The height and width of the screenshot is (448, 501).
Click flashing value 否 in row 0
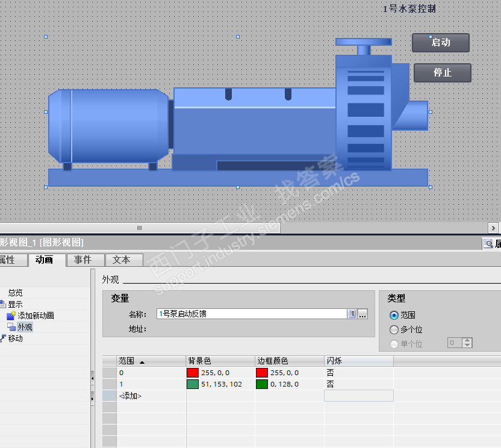coord(330,373)
